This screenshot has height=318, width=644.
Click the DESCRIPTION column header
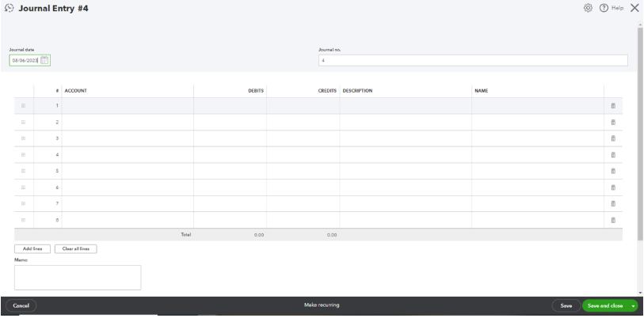[357, 91]
